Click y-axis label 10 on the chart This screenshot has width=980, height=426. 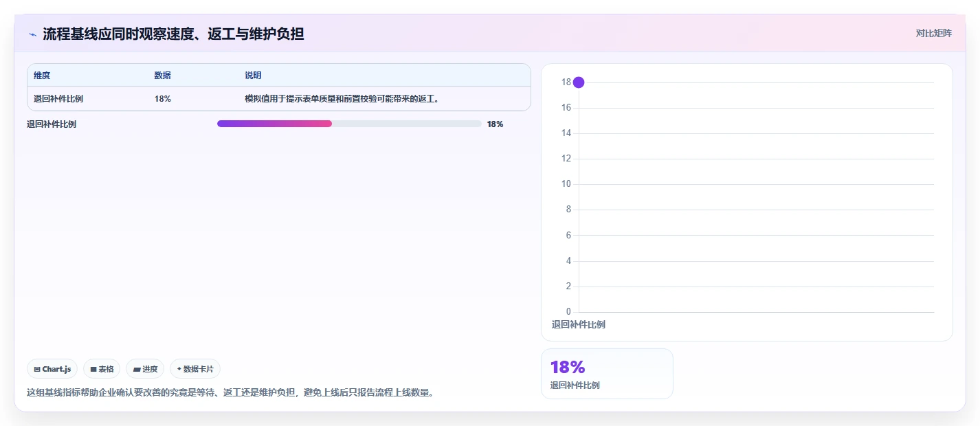point(566,184)
